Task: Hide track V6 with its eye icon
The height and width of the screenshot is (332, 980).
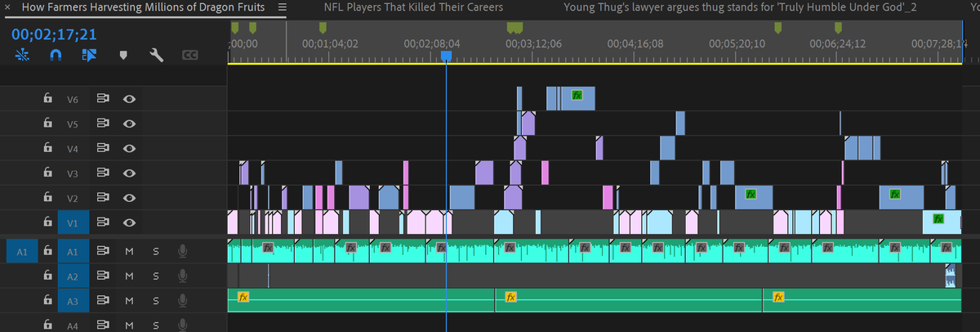Action: click(129, 98)
